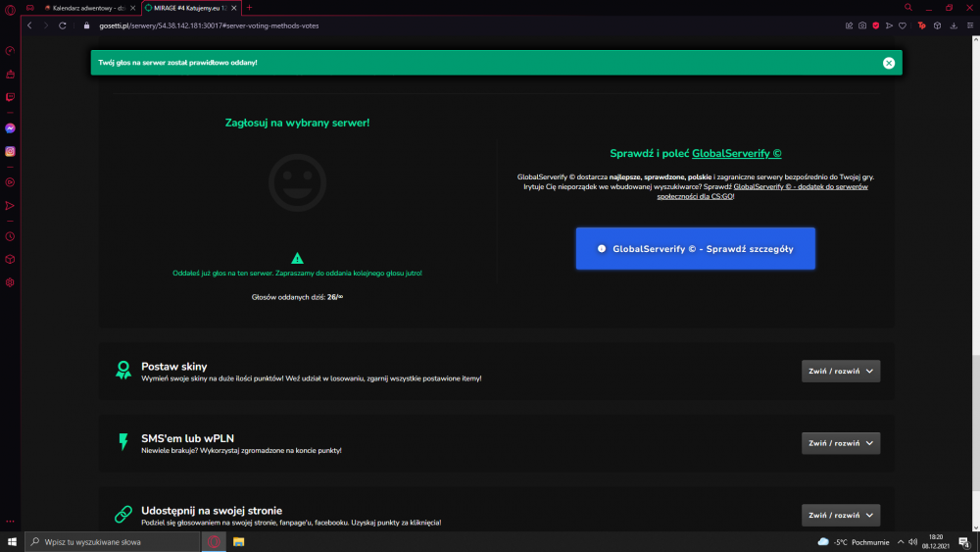This screenshot has width=980, height=552.
Task: Dismiss the green vote success notification
Action: [x=889, y=63]
